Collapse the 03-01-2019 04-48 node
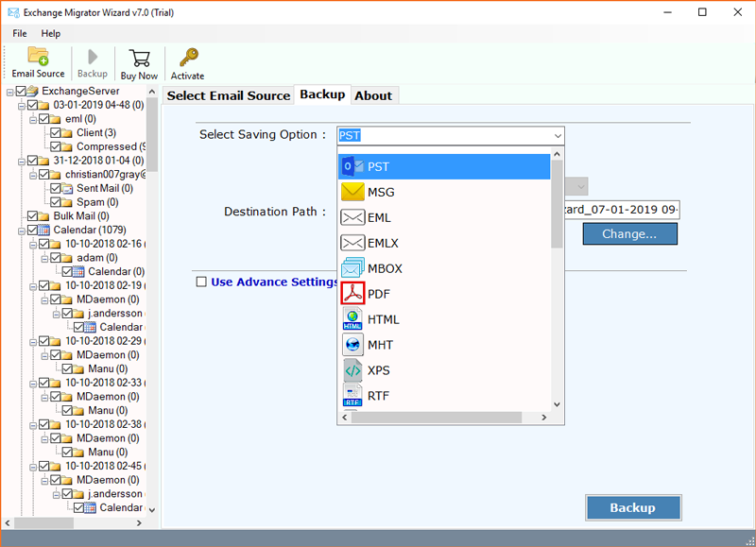This screenshot has width=756, height=547. tap(21, 106)
